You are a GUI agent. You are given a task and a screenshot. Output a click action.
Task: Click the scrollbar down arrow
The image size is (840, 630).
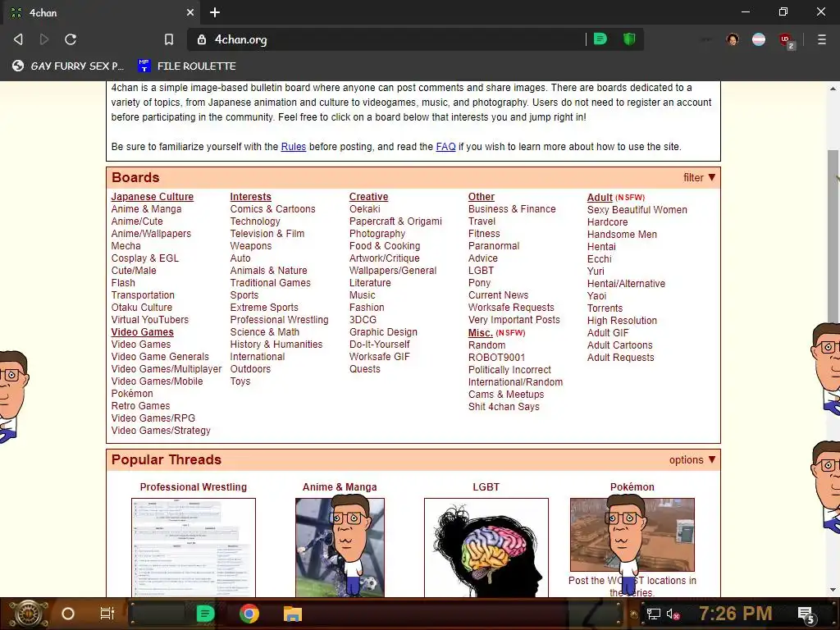(x=833, y=590)
